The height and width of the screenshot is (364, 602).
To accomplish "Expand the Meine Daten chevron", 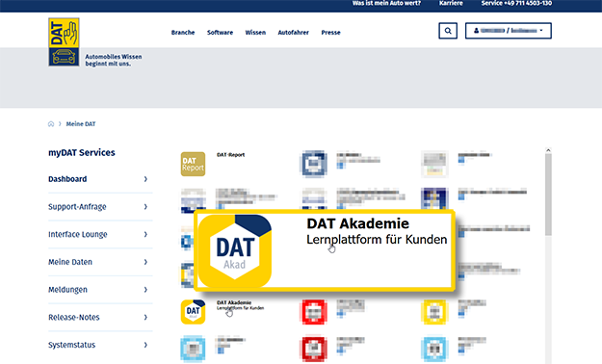I will [x=145, y=262].
